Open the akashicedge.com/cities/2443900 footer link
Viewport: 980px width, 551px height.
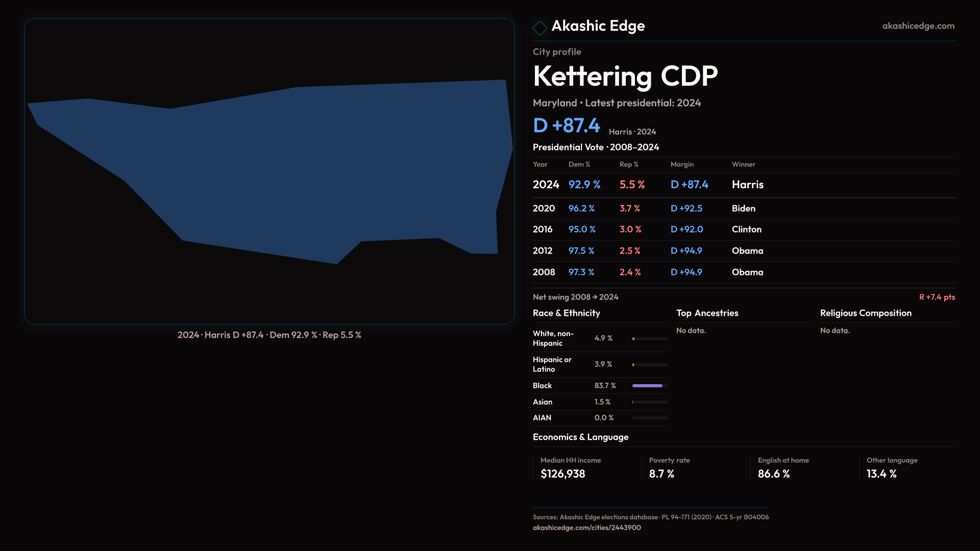point(586,528)
